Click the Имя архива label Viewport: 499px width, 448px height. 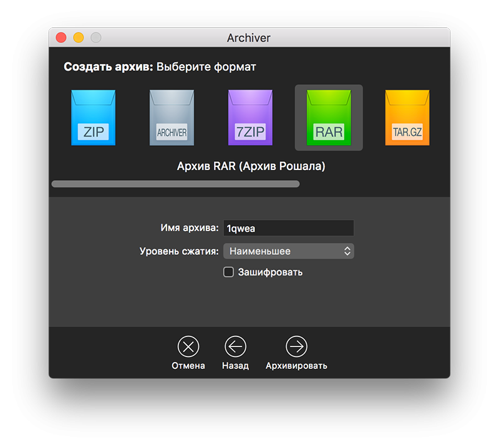click(190, 227)
